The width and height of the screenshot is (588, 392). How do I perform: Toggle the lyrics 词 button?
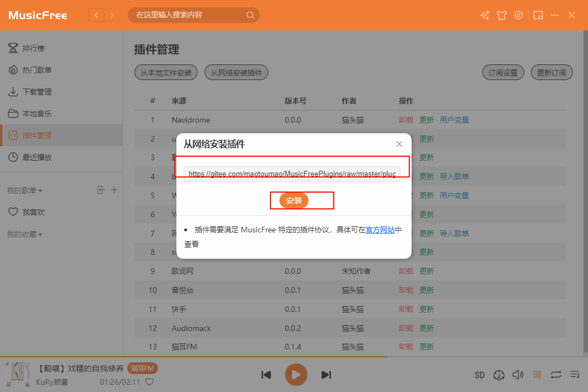point(536,375)
